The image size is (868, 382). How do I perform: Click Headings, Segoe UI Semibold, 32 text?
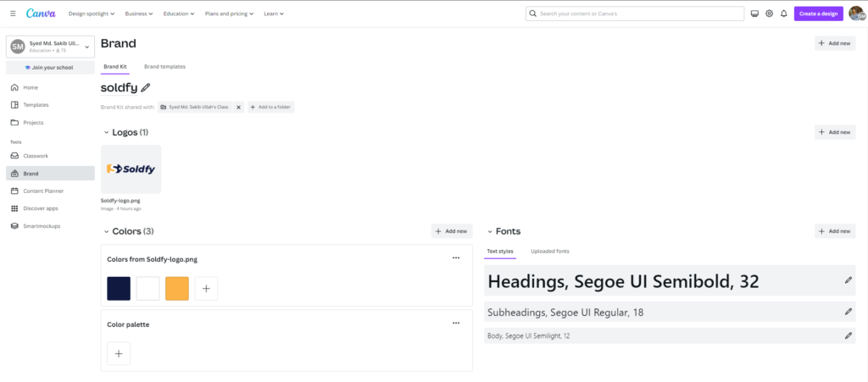(x=623, y=281)
